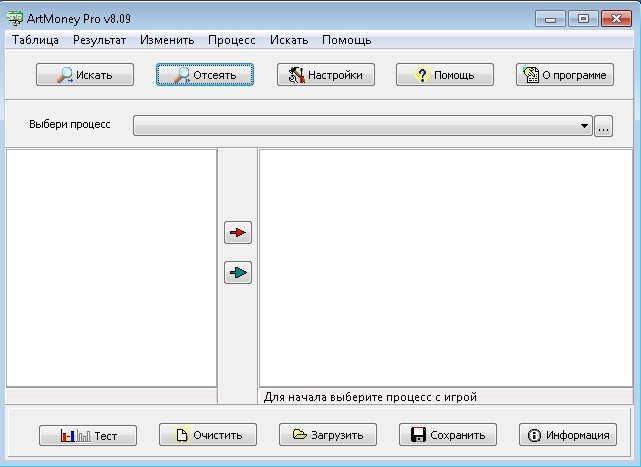Click the red arrow transfer button
Viewport: 641px width, 467px height.
237,233
